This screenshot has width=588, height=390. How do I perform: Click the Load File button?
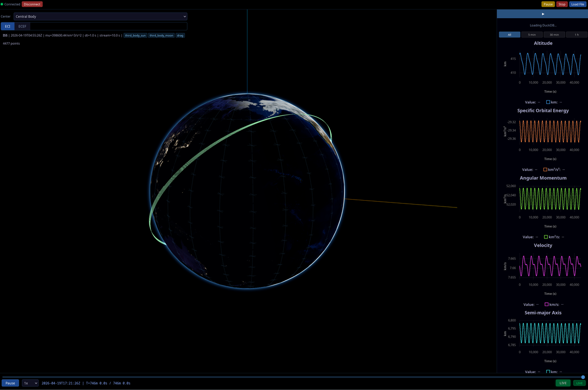click(577, 4)
